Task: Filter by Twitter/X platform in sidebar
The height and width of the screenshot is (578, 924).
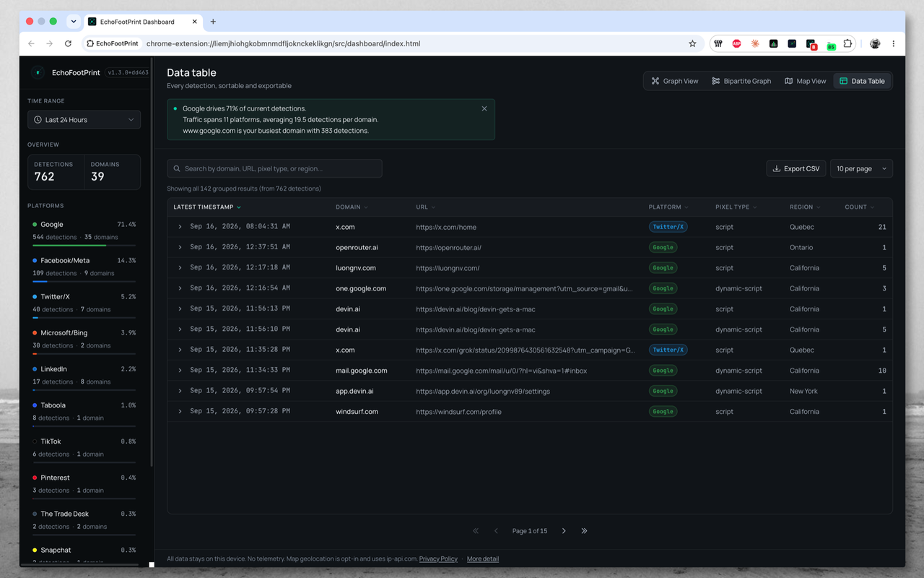Action: pyautogui.click(x=84, y=304)
